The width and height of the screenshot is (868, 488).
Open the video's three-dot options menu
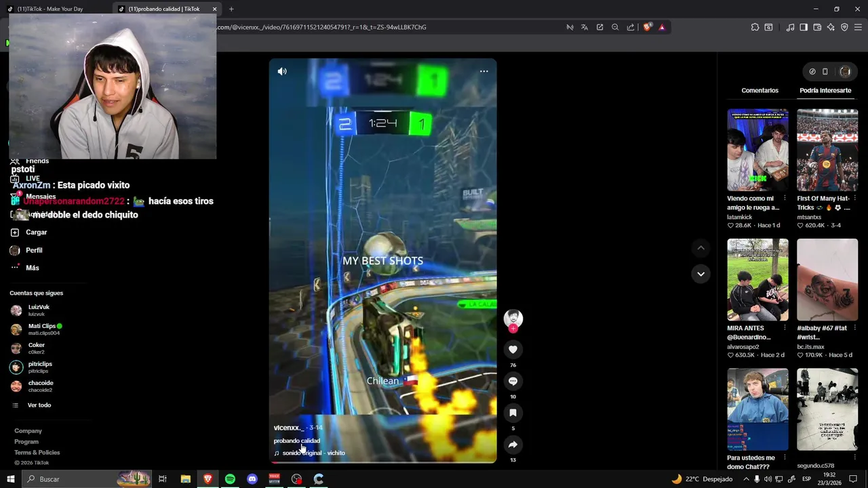point(484,71)
